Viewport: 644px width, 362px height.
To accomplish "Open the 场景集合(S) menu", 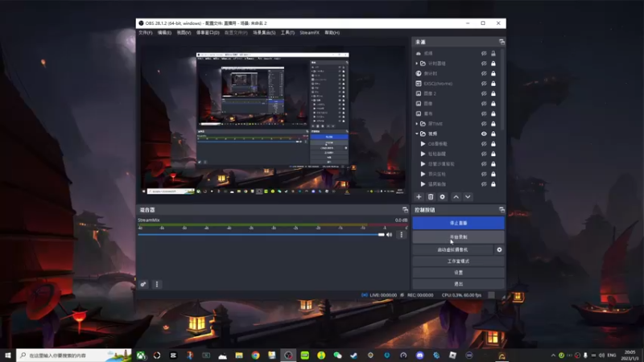I will (264, 32).
